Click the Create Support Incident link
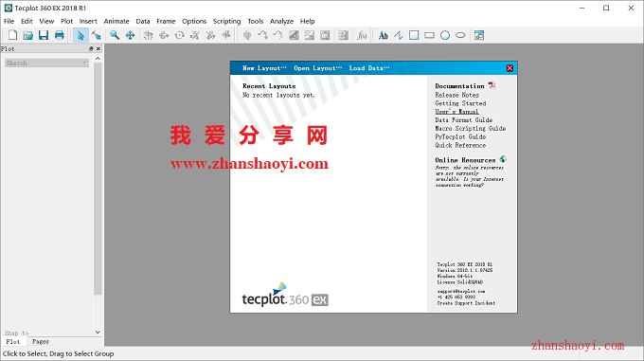The image size is (644, 361). [x=466, y=303]
